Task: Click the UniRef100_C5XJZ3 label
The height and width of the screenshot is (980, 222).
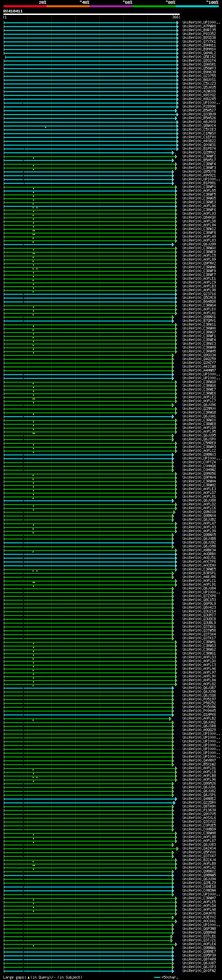Action: tap(199, 83)
